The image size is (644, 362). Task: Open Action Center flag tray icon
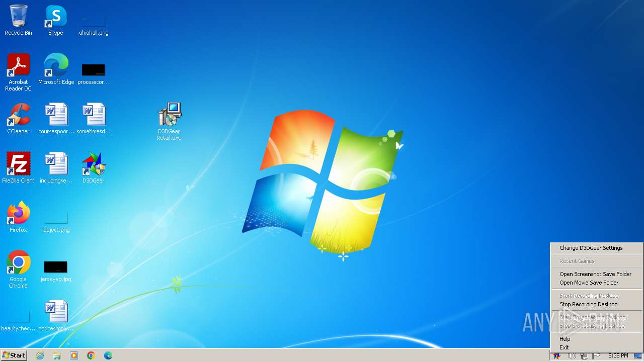click(596, 356)
